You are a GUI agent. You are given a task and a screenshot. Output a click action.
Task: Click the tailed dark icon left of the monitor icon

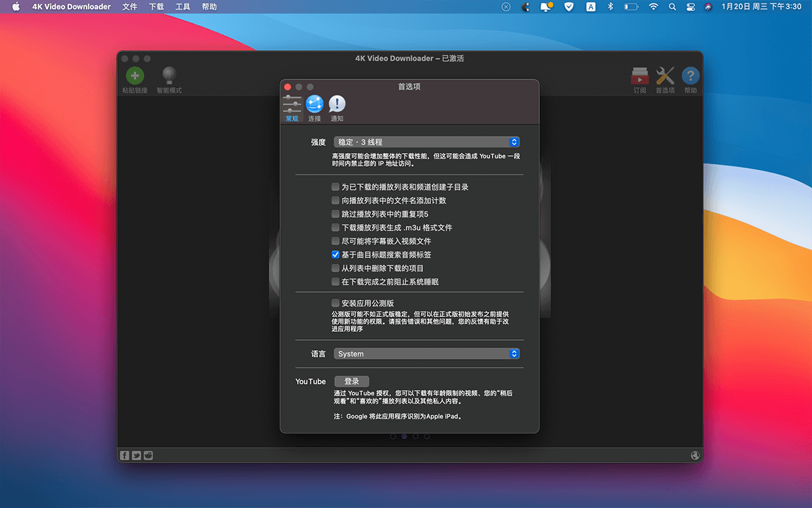526,7
